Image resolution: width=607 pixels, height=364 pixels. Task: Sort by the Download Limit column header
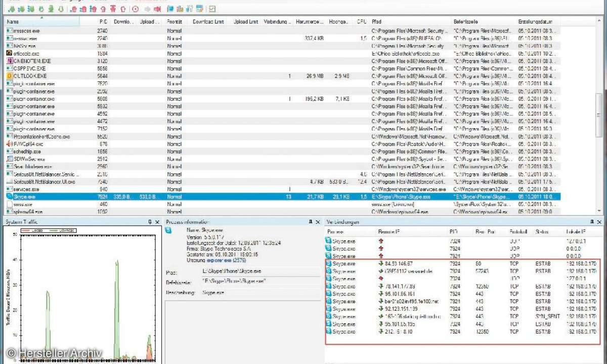tap(208, 22)
